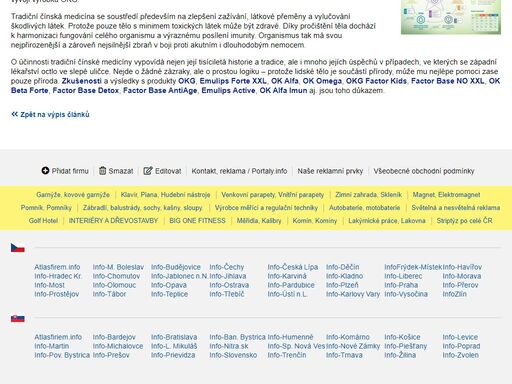Open Světelná a nesvětelná reklama link
512x384 pixels.
(455, 208)
